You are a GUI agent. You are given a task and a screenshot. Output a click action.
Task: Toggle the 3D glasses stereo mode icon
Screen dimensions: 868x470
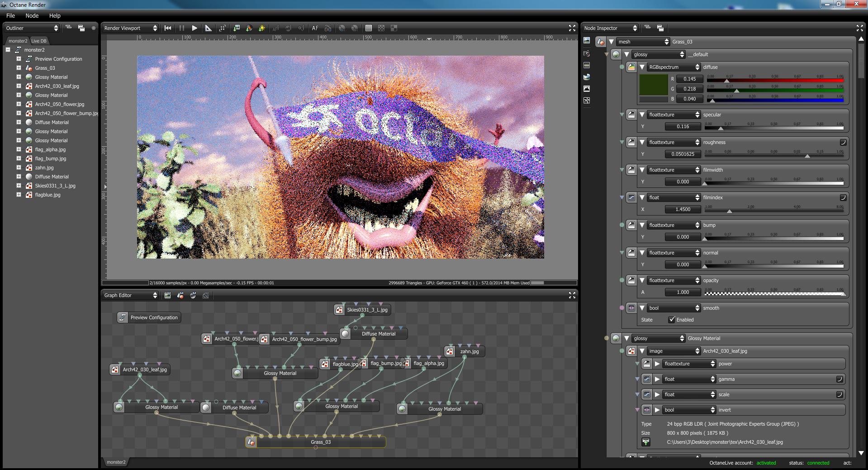click(x=328, y=28)
